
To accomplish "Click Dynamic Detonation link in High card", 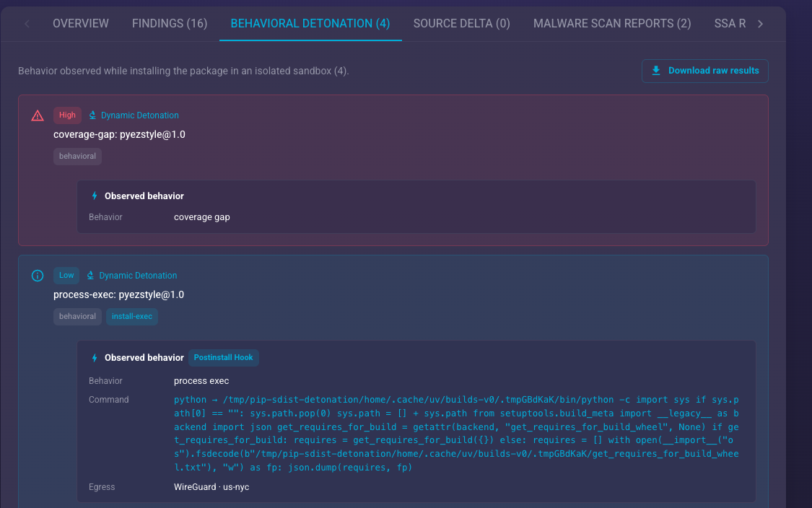I will click(140, 115).
